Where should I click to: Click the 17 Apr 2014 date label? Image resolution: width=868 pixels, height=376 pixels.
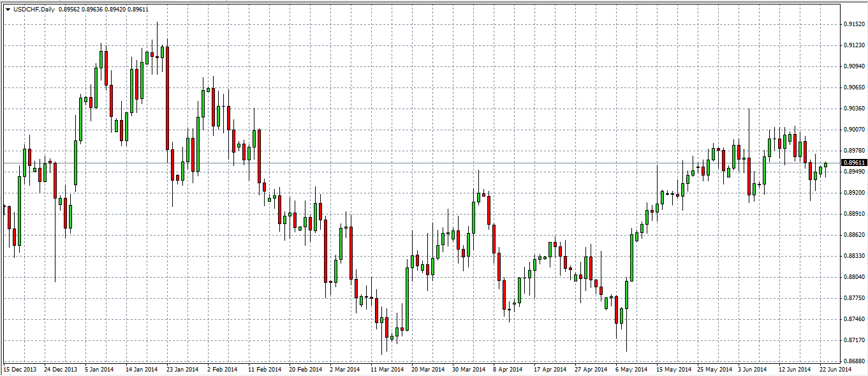coord(550,370)
